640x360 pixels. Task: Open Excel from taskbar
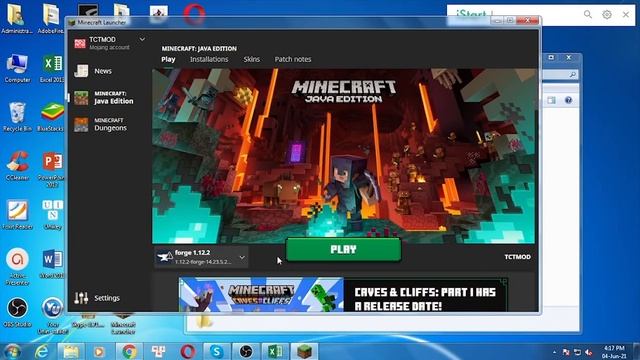tap(275, 351)
